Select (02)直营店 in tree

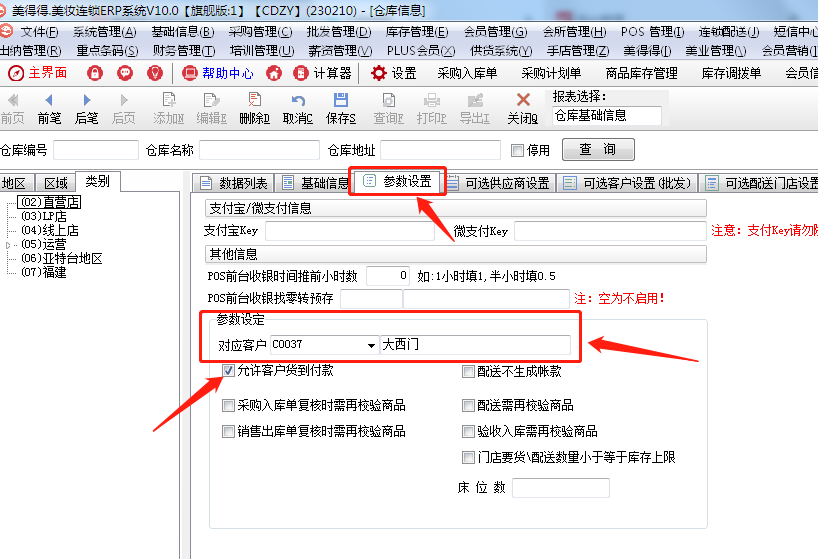[x=50, y=202]
